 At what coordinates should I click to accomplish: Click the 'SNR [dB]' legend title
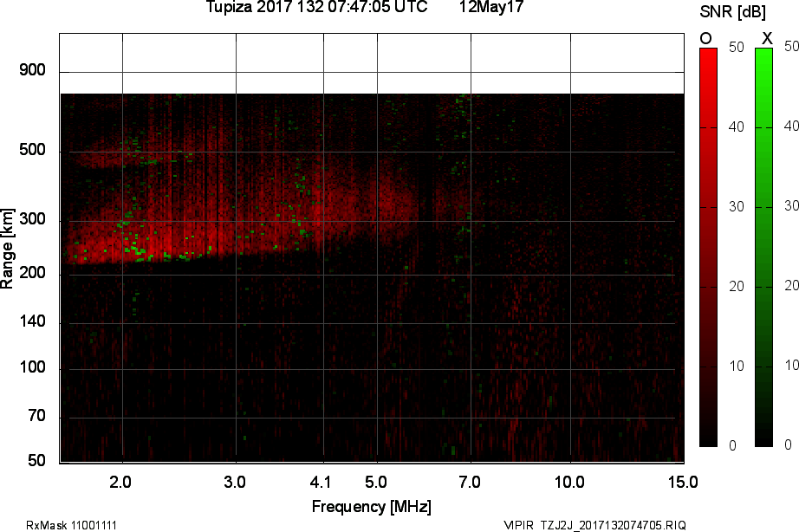[733, 12]
